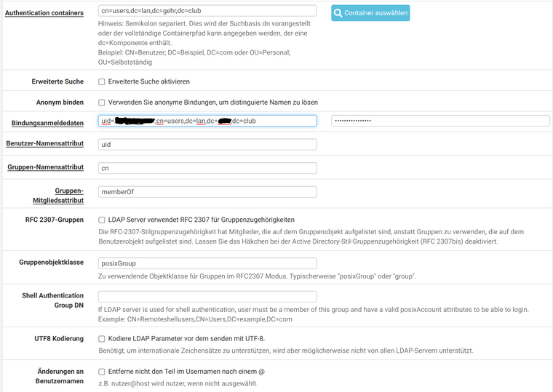This screenshot has height=392, width=553.
Task: Click the Container auswählen button
Action: [x=370, y=13]
